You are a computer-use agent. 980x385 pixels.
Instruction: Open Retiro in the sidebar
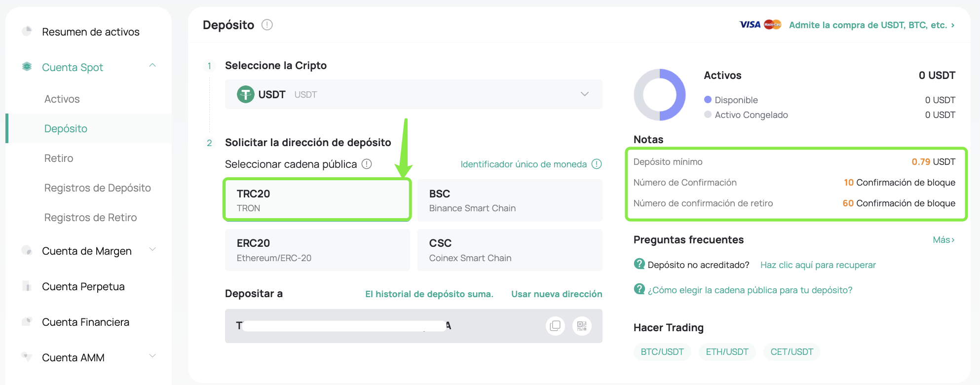(x=59, y=158)
